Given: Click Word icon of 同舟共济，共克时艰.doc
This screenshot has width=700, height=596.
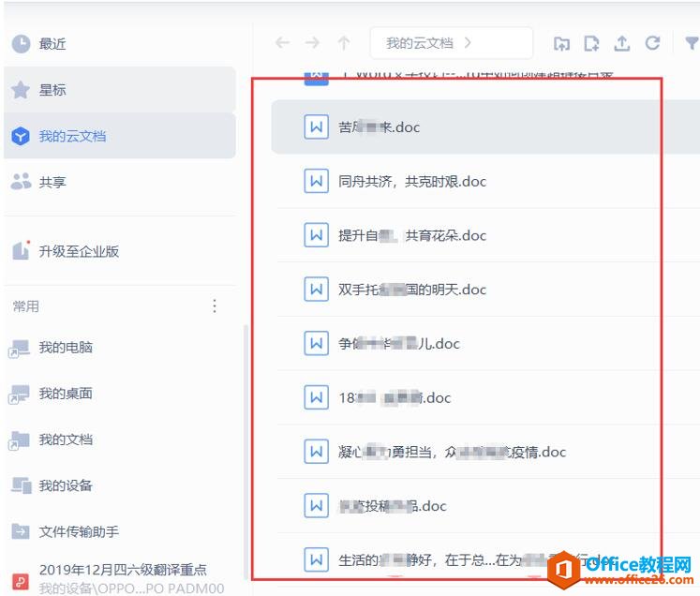Looking at the screenshot, I should [316, 181].
